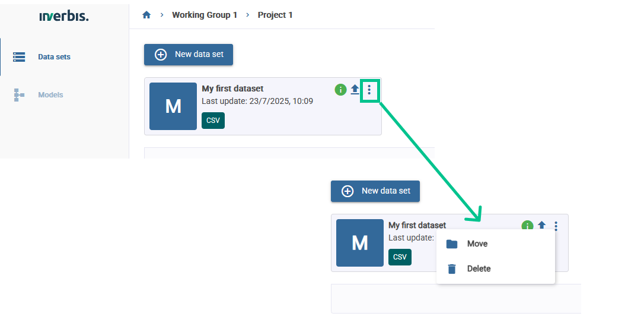Open the Working Group 1 breadcrumb link
This screenshot has height=329, width=644.
(205, 15)
